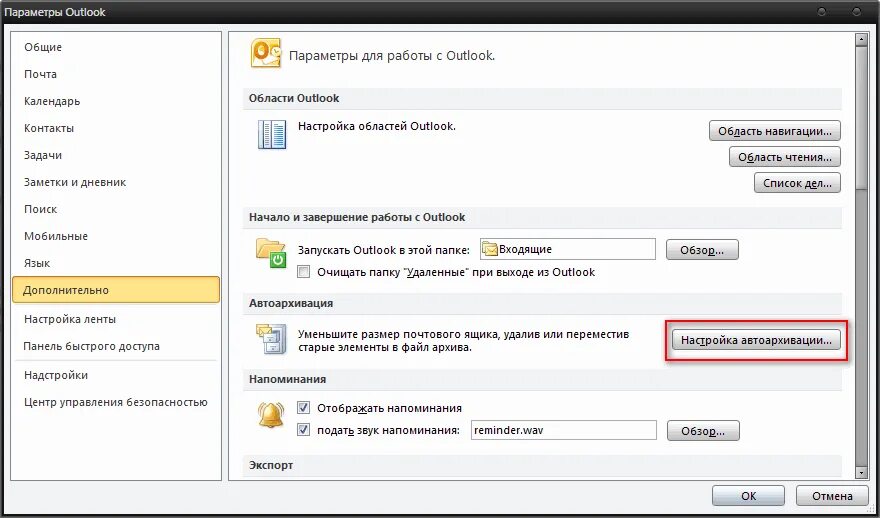Open the Общие settings category
The image size is (880, 518).
pyautogui.click(x=116, y=47)
